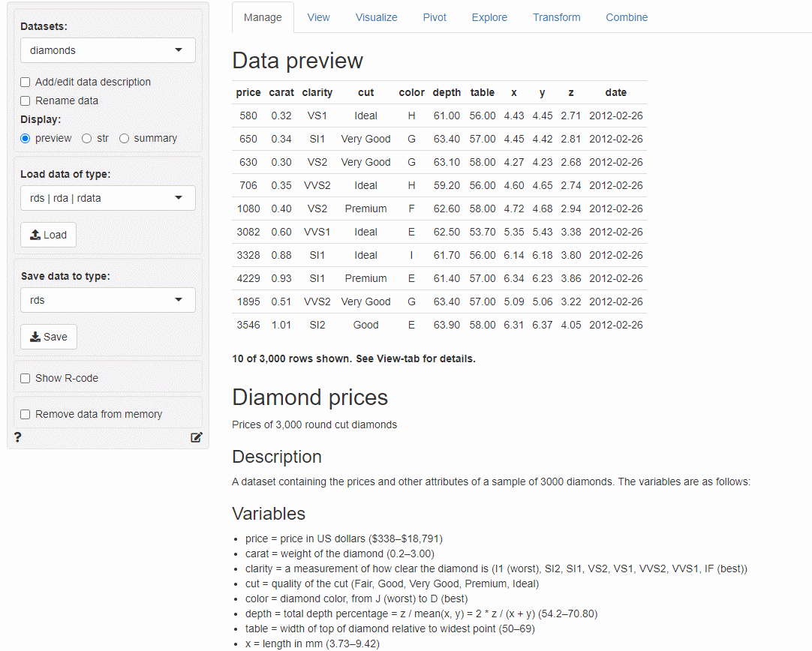Open the Explore tab
The height and width of the screenshot is (651, 812).
[489, 17]
